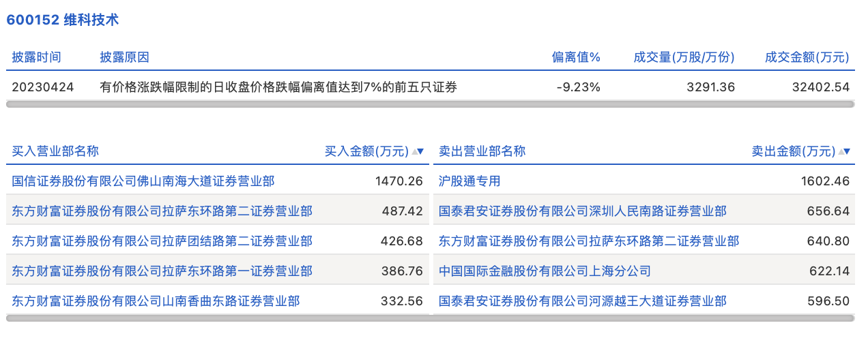Sort by 买入金额(万元) column header
The image size is (868, 338).
pos(366,151)
